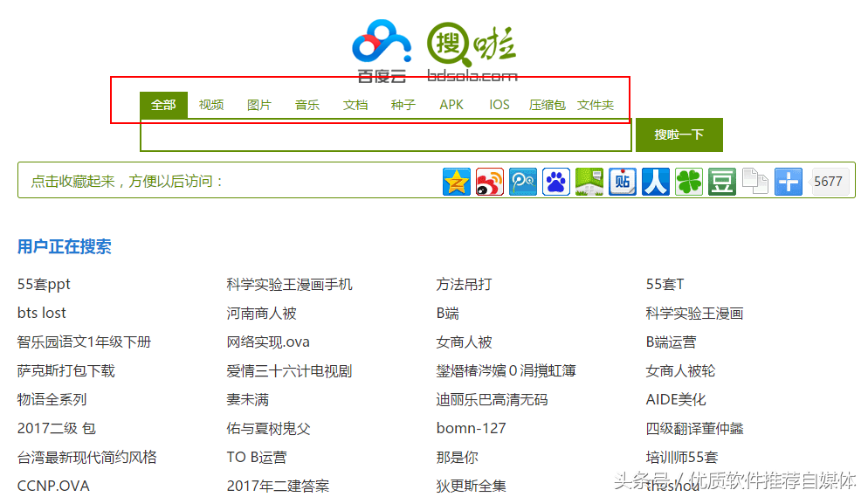This screenshot has height=497, width=868.
Task: Click the QQ Zone star share icon
Action: click(457, 182)
